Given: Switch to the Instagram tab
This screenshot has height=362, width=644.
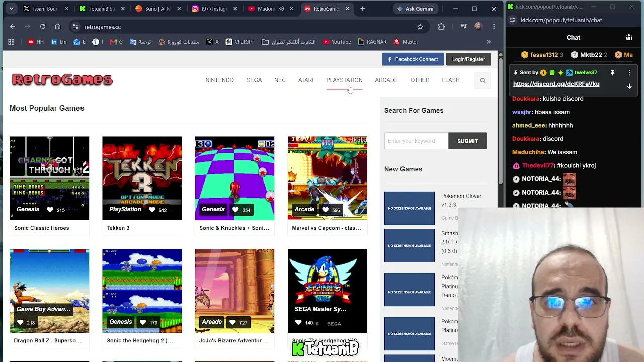Looking at the screenshot, I should (x=214, y=9).
